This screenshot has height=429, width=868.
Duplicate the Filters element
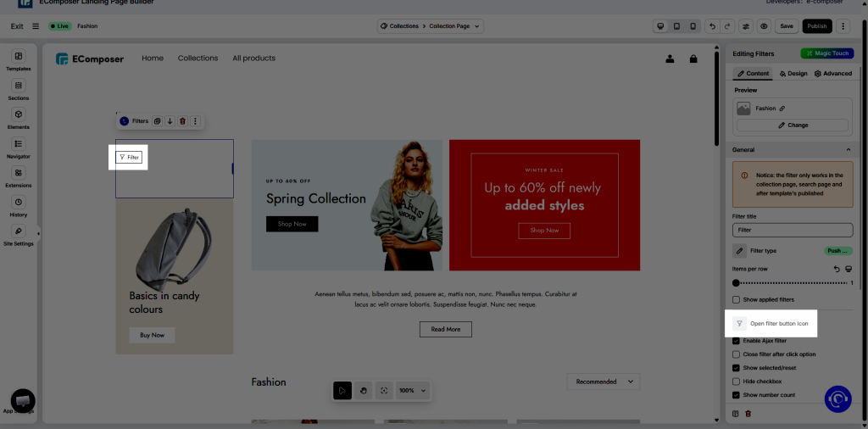[158, 121]
